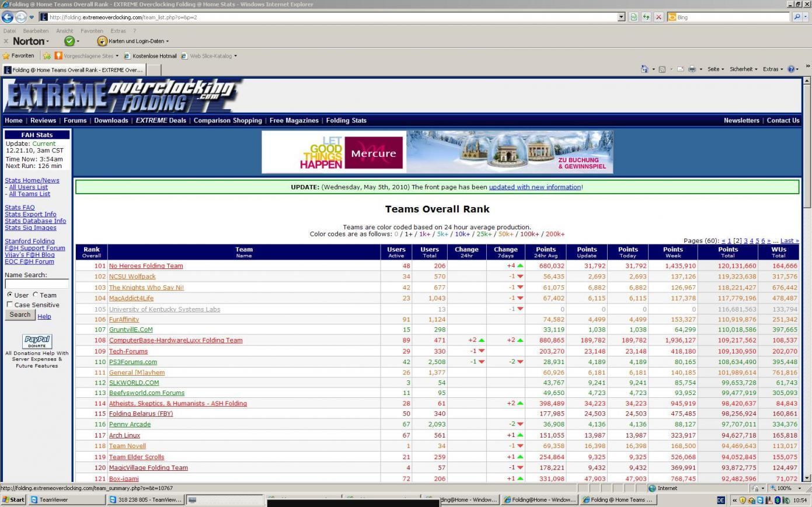
Task: Click the magnifier zoom icon in status bar
Action: [773, 488]
